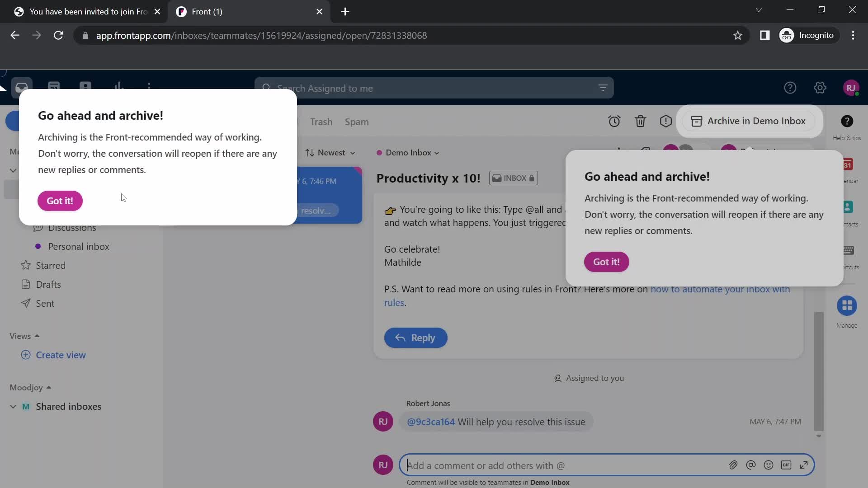The image size is (868, 488).
Task: Click the reminder/snooze clock icon
Action: (614, 121)
